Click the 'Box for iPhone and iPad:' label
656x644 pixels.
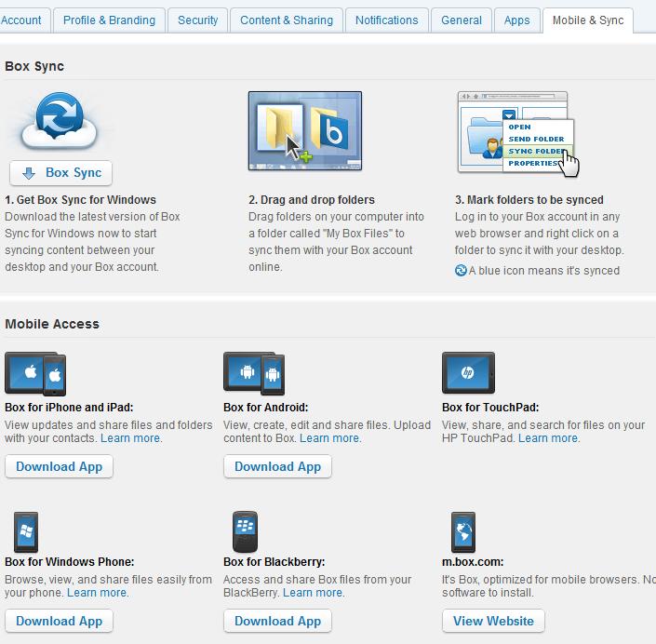coord(69,408)
